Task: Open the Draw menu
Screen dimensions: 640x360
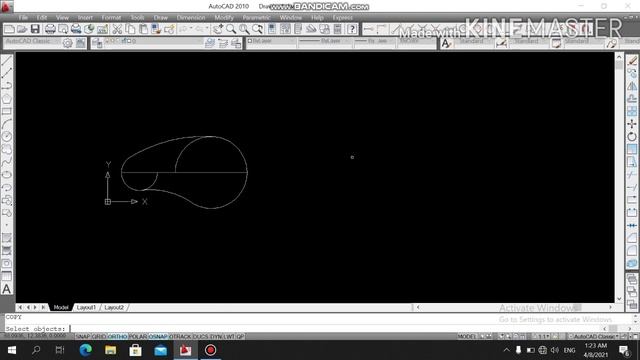Action: tap(161, 18)
